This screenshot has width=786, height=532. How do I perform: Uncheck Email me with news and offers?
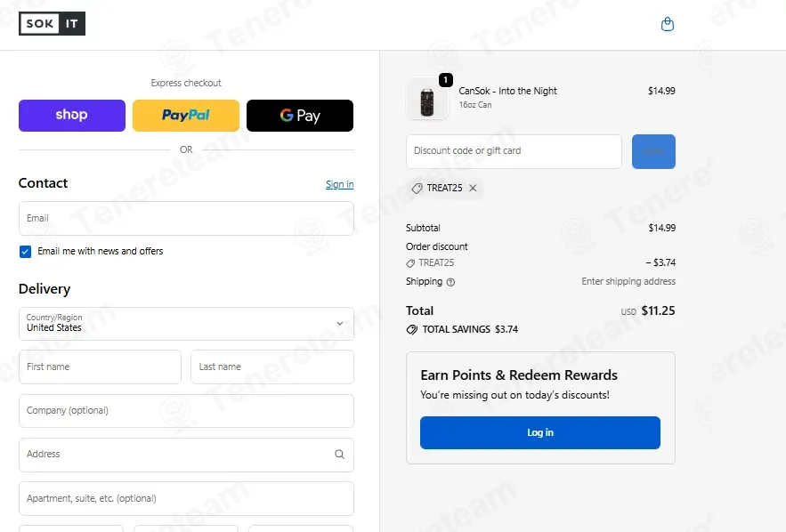click(25, 252)
